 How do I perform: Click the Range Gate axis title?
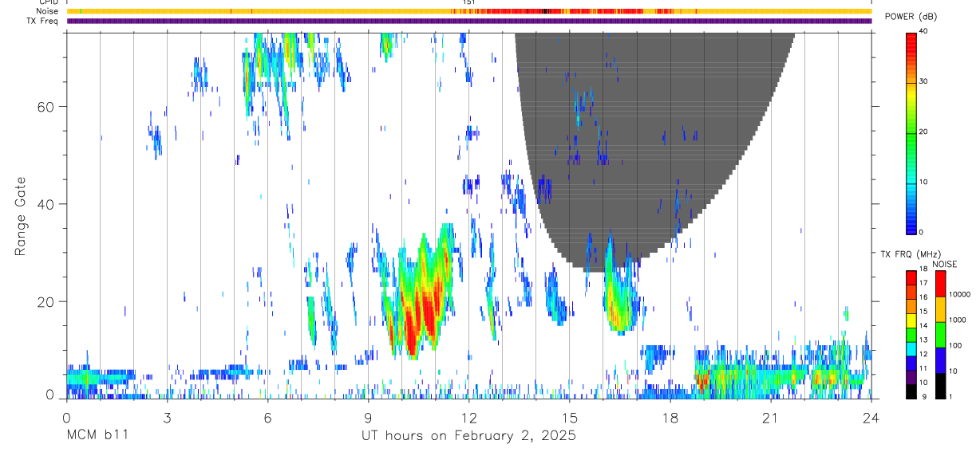[x=22, y=217]
